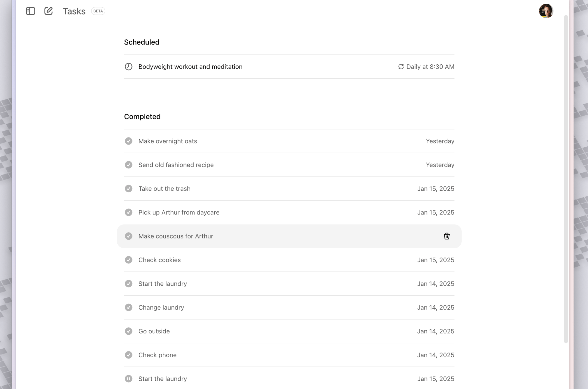This screenshot has height=389, width=588.
Task: Open the Check phone task
Action: click(x=157, y=355)
